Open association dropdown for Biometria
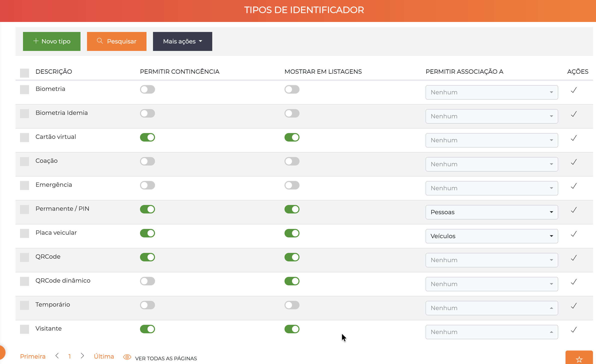 [x=492, y=92]
